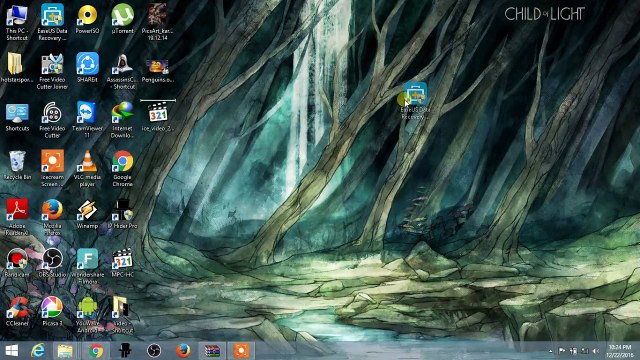
Task: Expand the hidden system tray icons arrow
Action: pos(551,351)
